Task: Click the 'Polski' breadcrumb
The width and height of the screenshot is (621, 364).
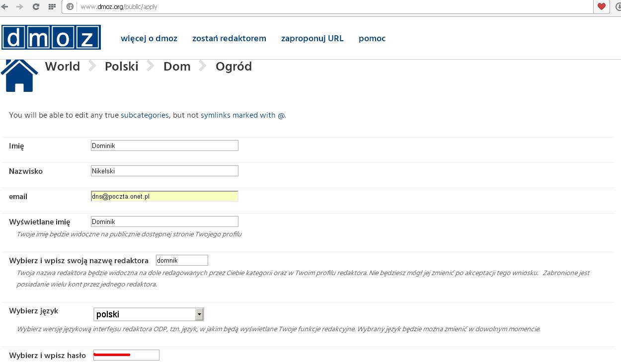Action: coord(121,67)
